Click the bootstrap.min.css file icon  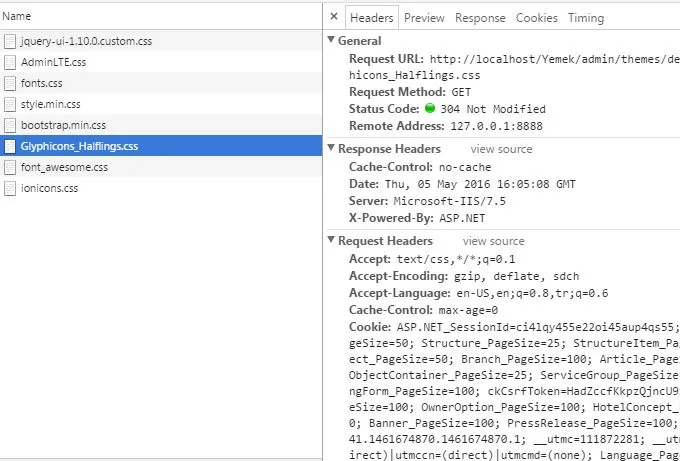tap(10, 125)
